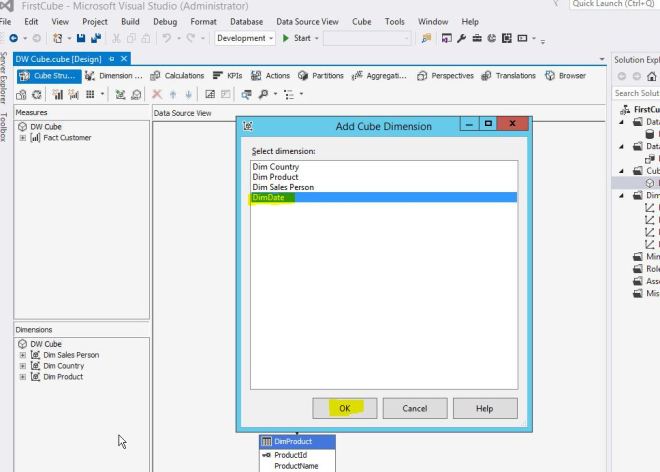Expand the Dim Sales Person dimension
The width and height of the screenshot is (660, 472).
point(23,355)
